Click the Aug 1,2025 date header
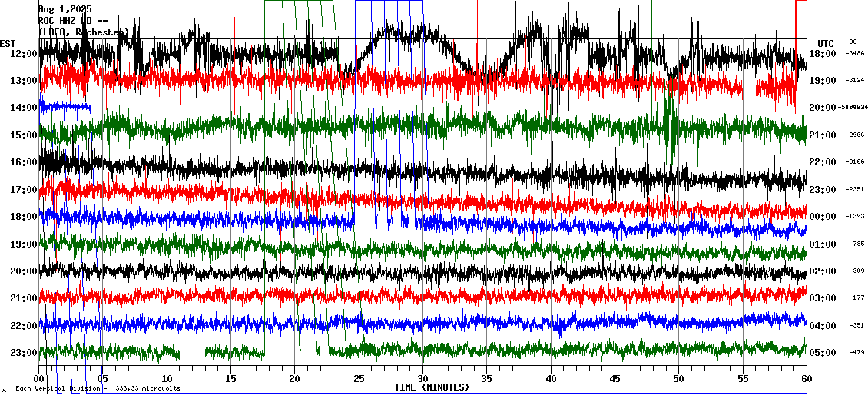 pyautogui.click(x=65, y=9)
